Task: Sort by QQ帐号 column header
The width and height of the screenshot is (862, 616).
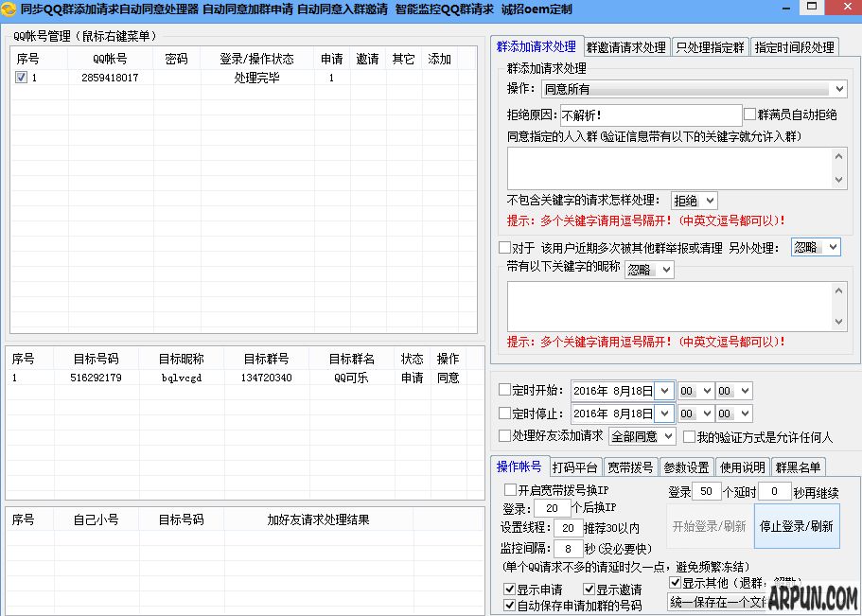Action: tap(110, 59)
